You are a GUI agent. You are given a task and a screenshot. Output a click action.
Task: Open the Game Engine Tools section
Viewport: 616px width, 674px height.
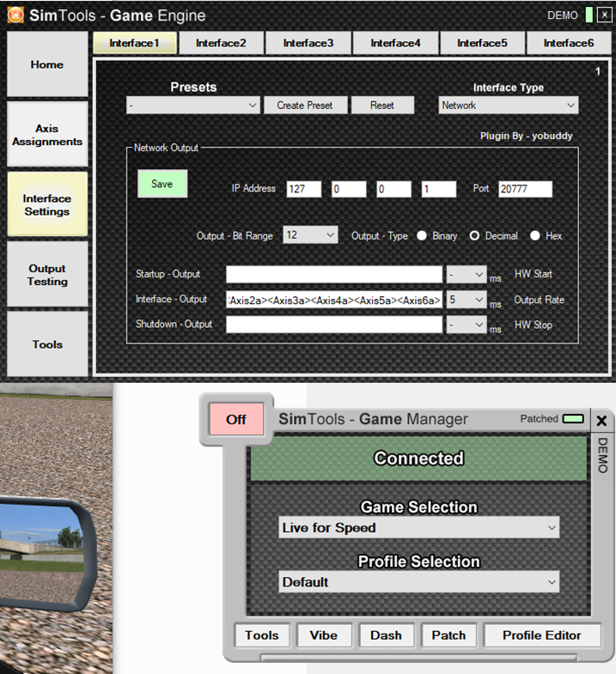pos(47,344)
